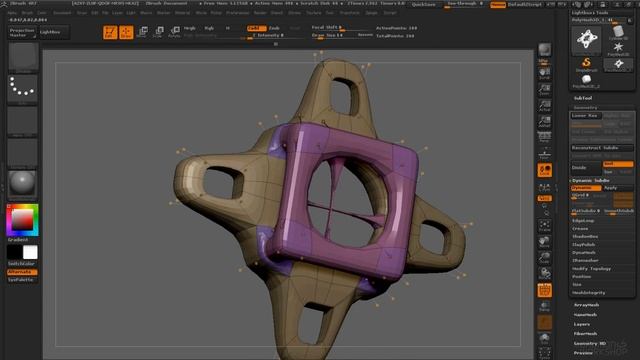The image size is (640, 360).
Task: Click SwitchColor button
Action: tap(21, 264)
